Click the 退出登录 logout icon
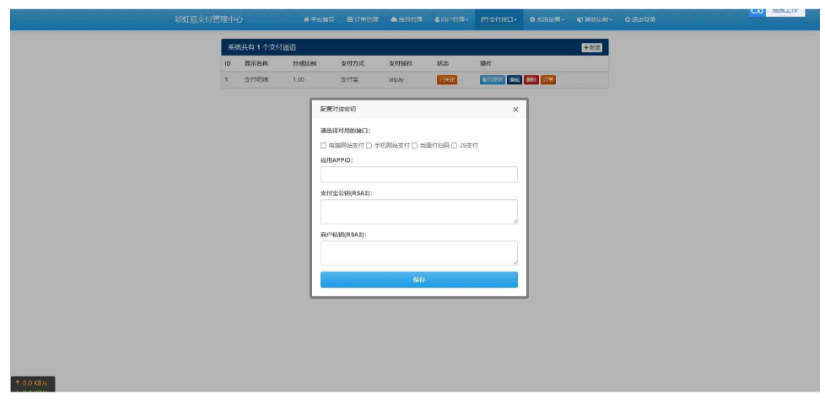Image resolution: width=825 pixels, height=400 pixels. tap(627, 19)
